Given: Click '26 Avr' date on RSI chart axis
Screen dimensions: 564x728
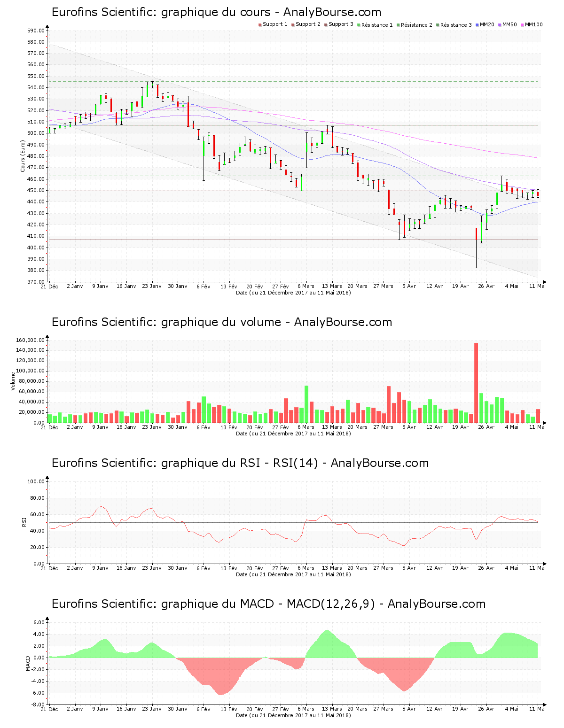Looking at the screenshot, I should (486, 568).
